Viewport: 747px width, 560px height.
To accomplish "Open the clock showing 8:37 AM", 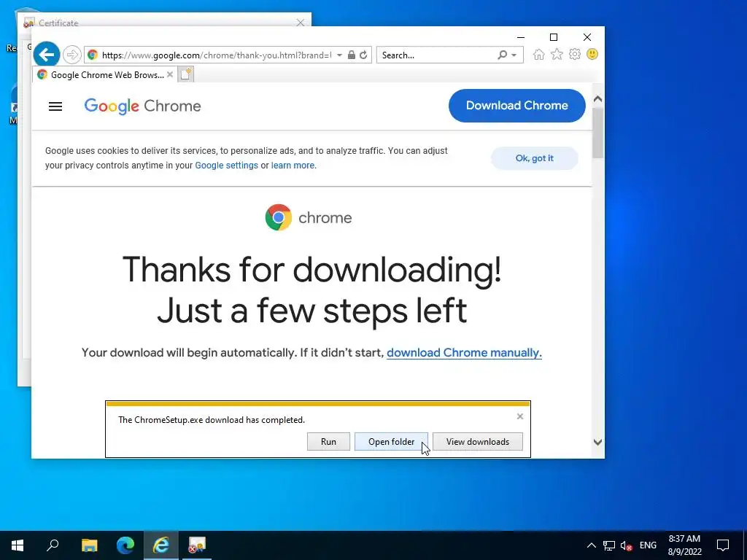I will (684, 545).
